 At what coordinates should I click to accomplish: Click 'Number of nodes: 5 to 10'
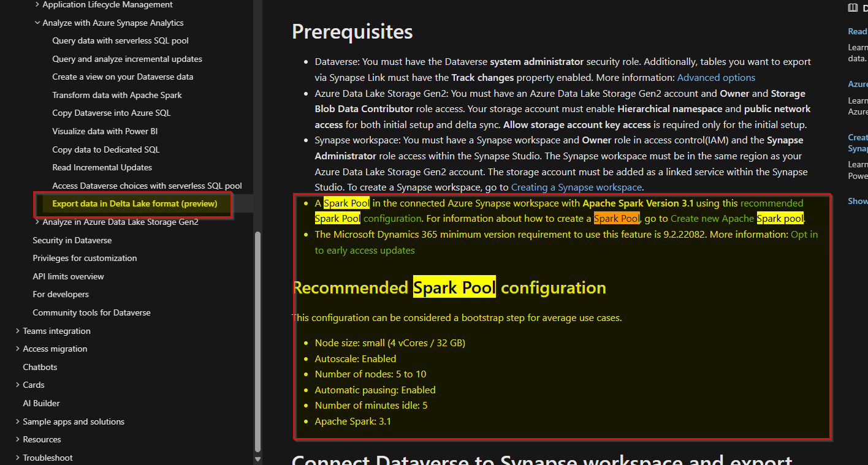point(370,374)
